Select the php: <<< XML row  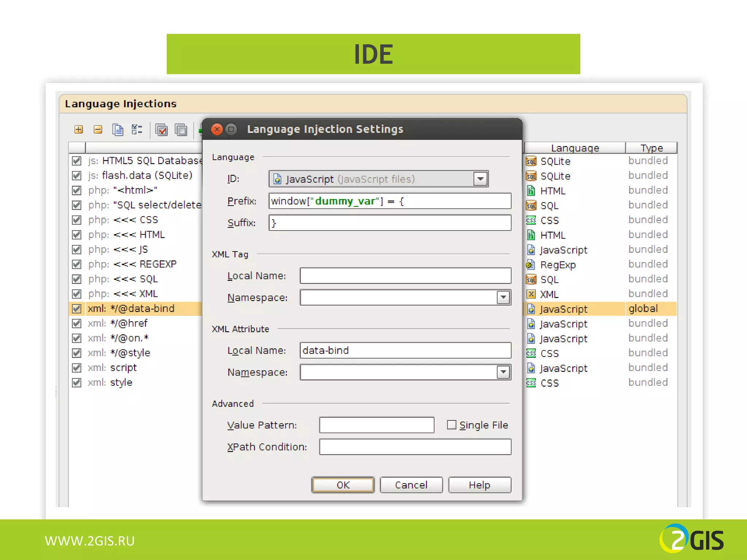(135, 294)
